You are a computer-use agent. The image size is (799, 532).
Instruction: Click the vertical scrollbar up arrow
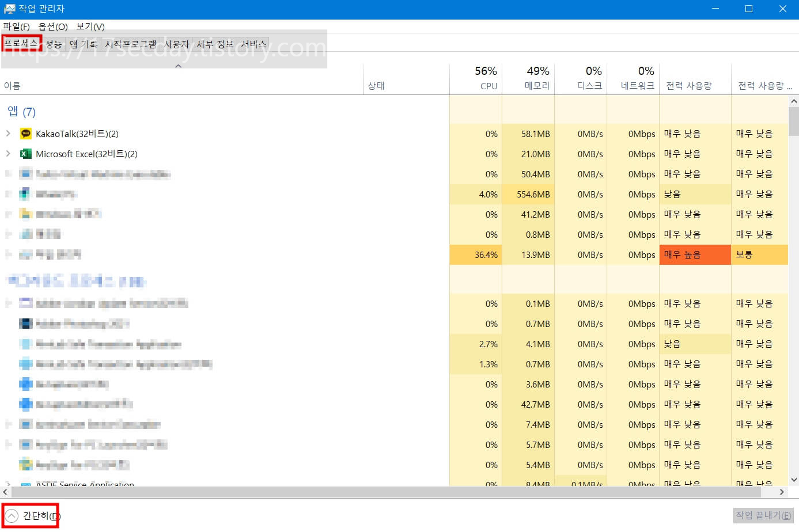point(794,101)
